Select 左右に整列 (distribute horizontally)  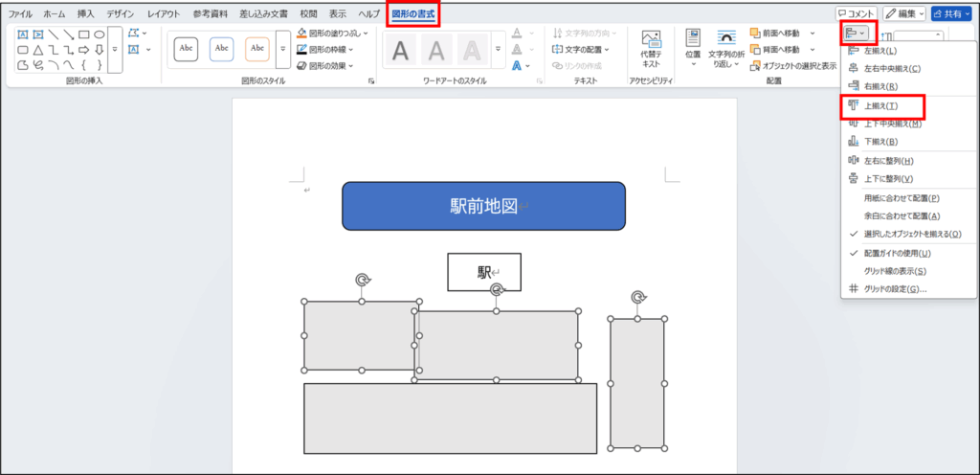pos(888,161)
